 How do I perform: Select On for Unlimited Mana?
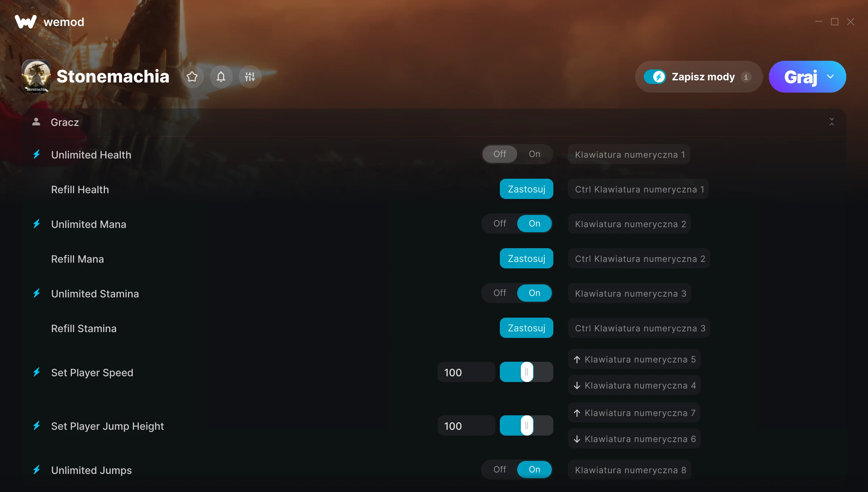tap(535, 224)
